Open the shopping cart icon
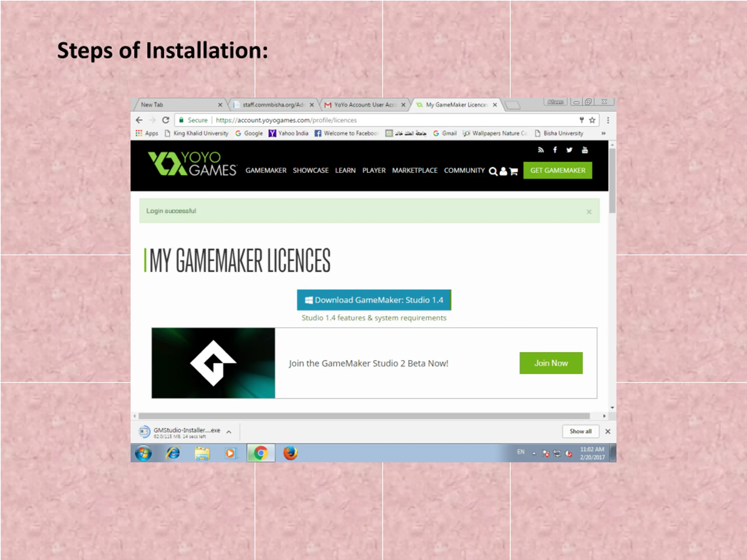 point(514,171)
